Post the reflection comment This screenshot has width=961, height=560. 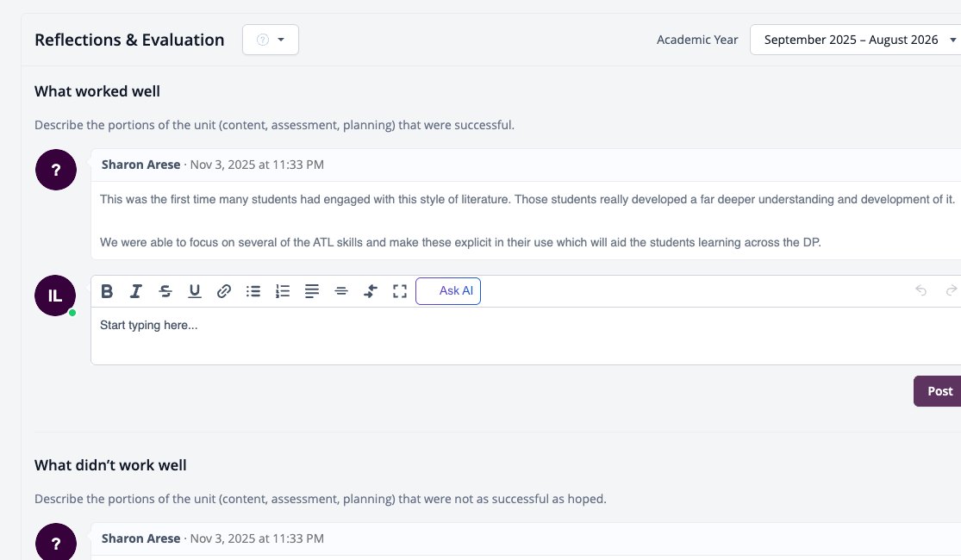[x=938, y=391]
